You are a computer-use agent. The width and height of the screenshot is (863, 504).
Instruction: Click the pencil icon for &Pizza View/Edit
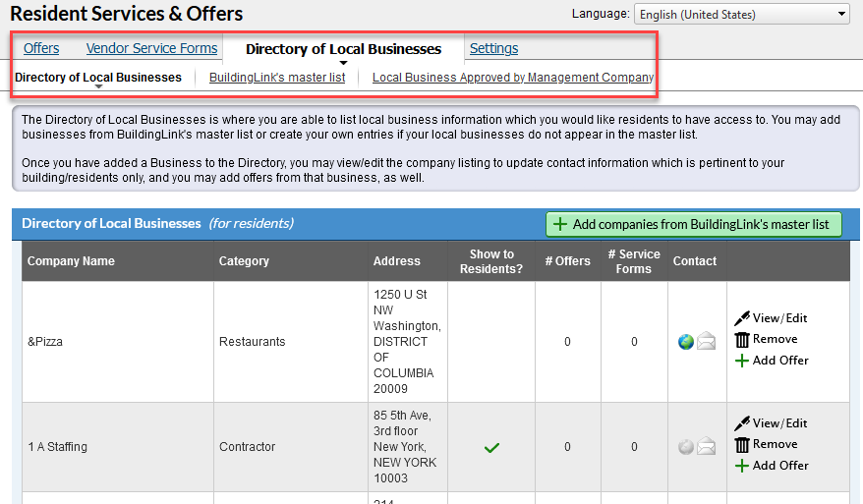[x=742, y=318]
